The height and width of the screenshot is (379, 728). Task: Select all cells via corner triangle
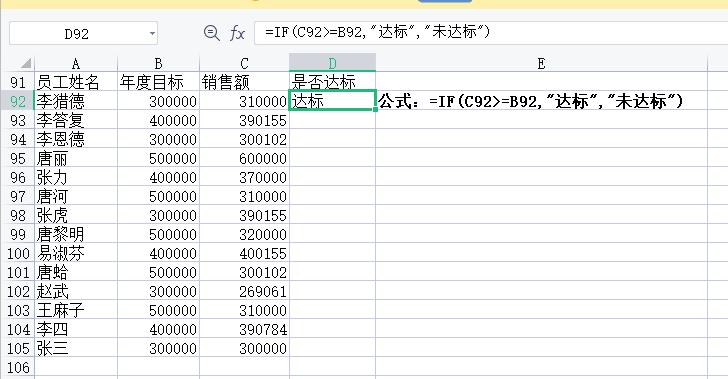25,63
